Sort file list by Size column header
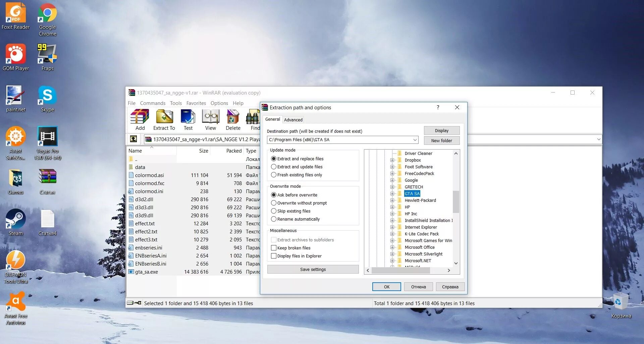Viewport: 644px width, 344px height. tap(193, 151)
